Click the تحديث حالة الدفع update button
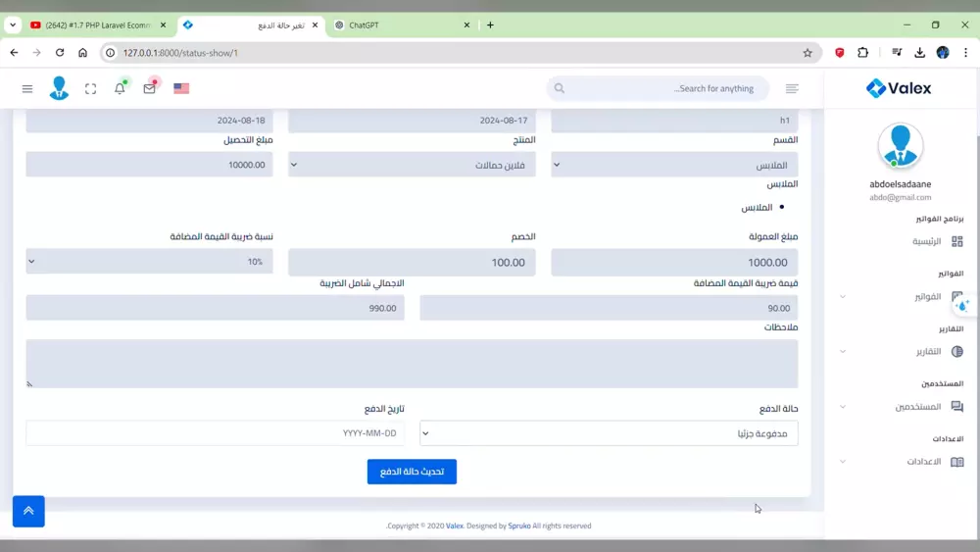 pyautogui.click(x=412, y=472)
